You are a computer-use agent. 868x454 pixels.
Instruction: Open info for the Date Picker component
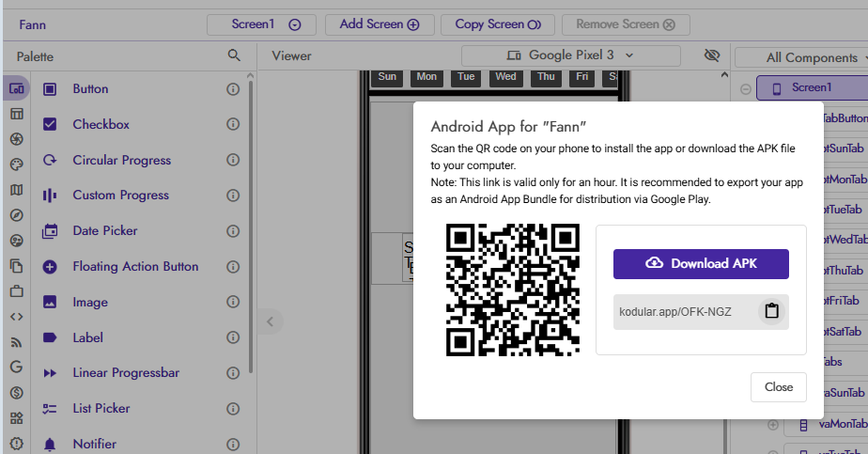[x=233, y=231]
